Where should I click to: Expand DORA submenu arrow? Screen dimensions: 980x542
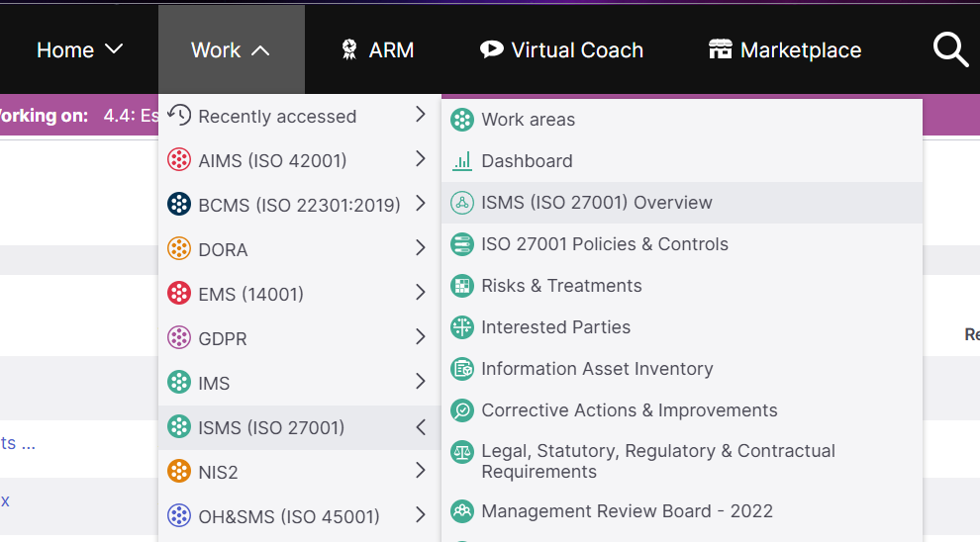[421, 248]
